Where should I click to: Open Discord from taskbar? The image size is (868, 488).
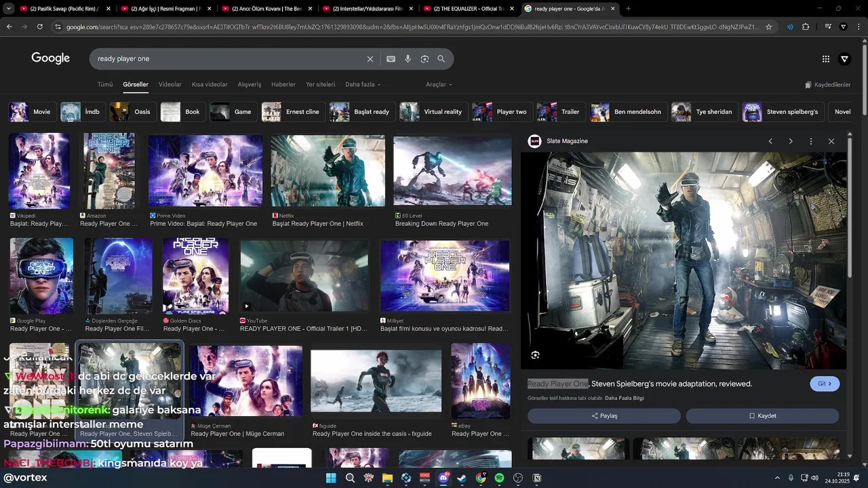[x=443, y=478]
